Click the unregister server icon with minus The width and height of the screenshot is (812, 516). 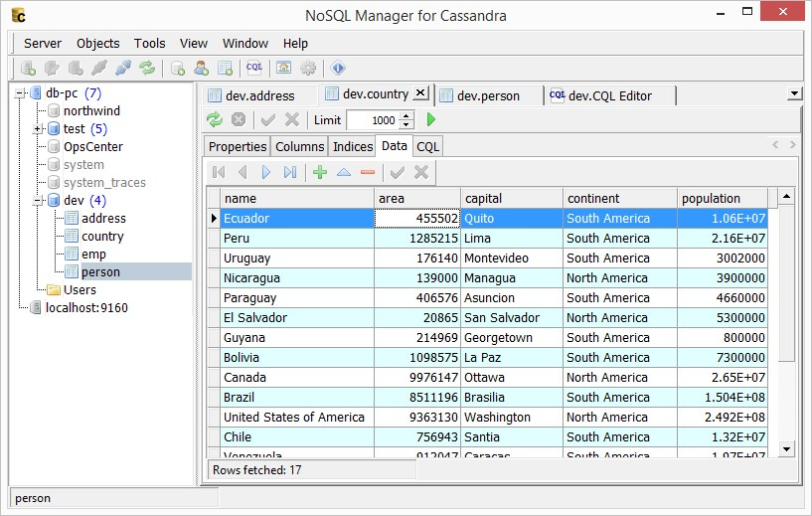(76, 68)
